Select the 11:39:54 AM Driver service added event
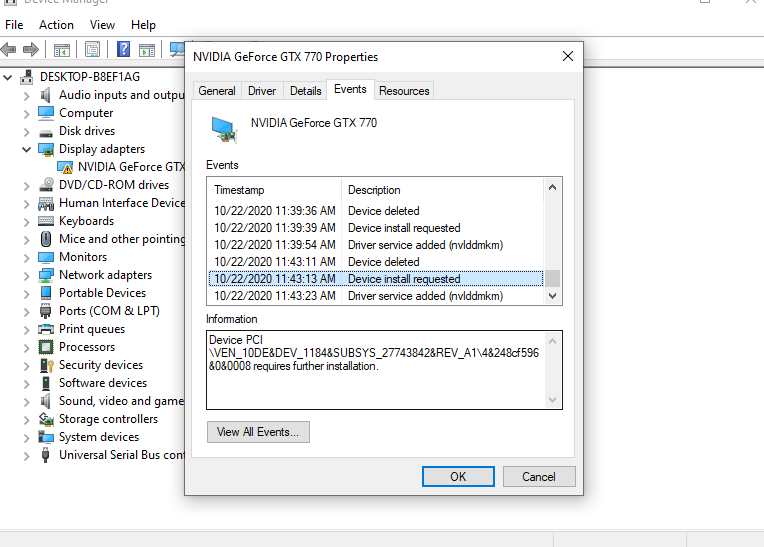This screenshot has width=764, height=547. point(376,245)
